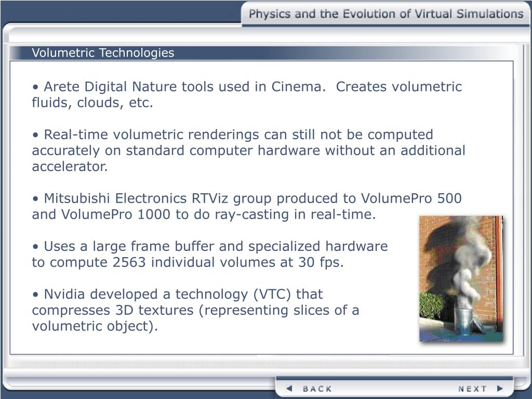This screenshot has height=399, width=532.
Task: Open the smoking chimney pipe image
Action: (x=461, y=278)
